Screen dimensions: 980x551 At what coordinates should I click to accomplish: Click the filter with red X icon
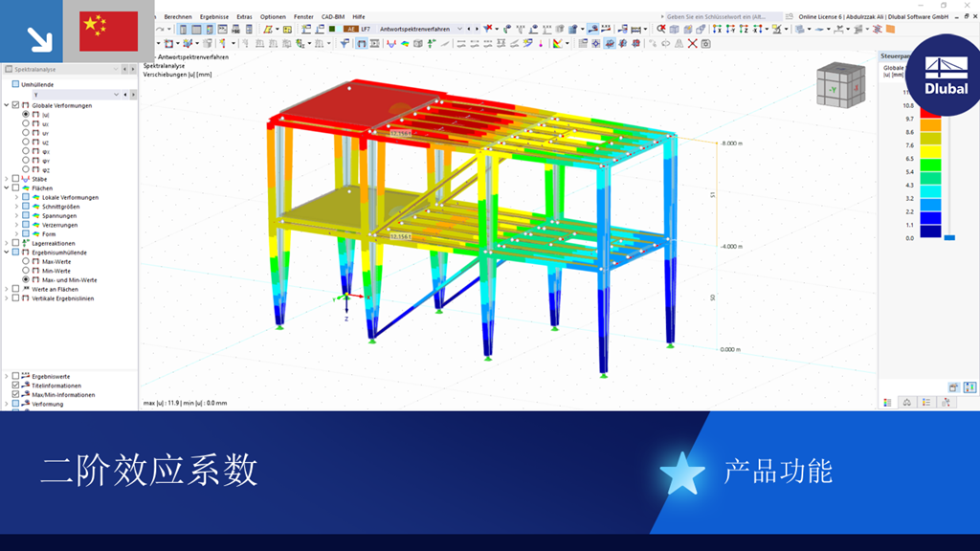[488, 29]
